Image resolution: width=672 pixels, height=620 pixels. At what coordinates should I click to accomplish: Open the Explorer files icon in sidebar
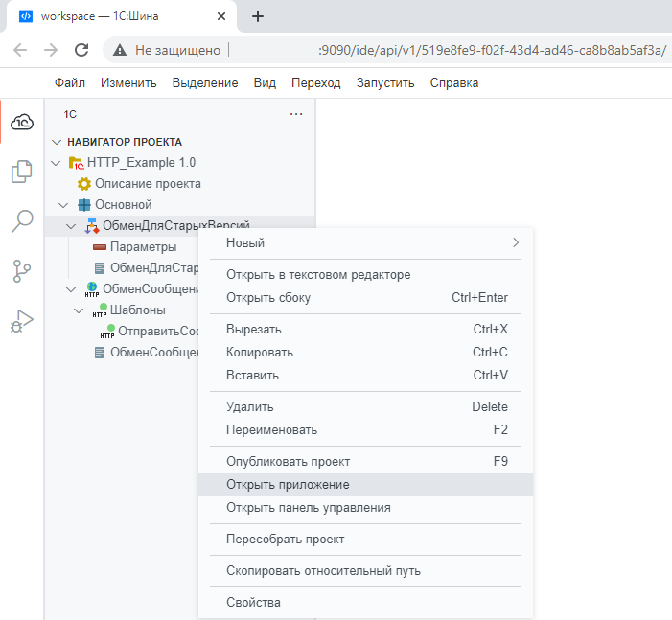22,172
